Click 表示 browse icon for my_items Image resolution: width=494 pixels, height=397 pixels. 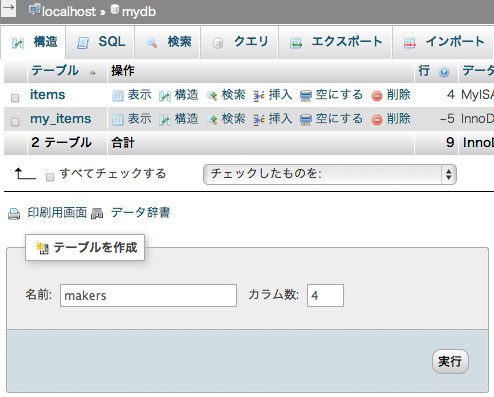click(x=118, y=120)
